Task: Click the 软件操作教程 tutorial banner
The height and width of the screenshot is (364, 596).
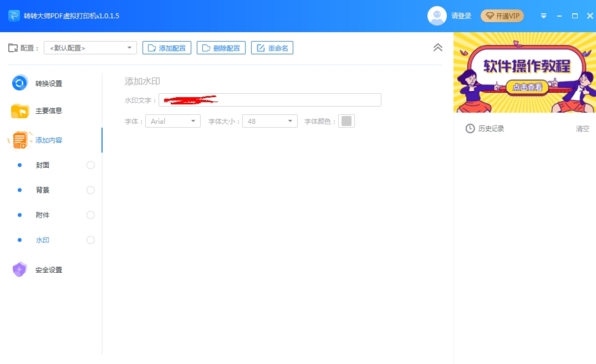Action: pyautogui.click(x=524, y=73)
